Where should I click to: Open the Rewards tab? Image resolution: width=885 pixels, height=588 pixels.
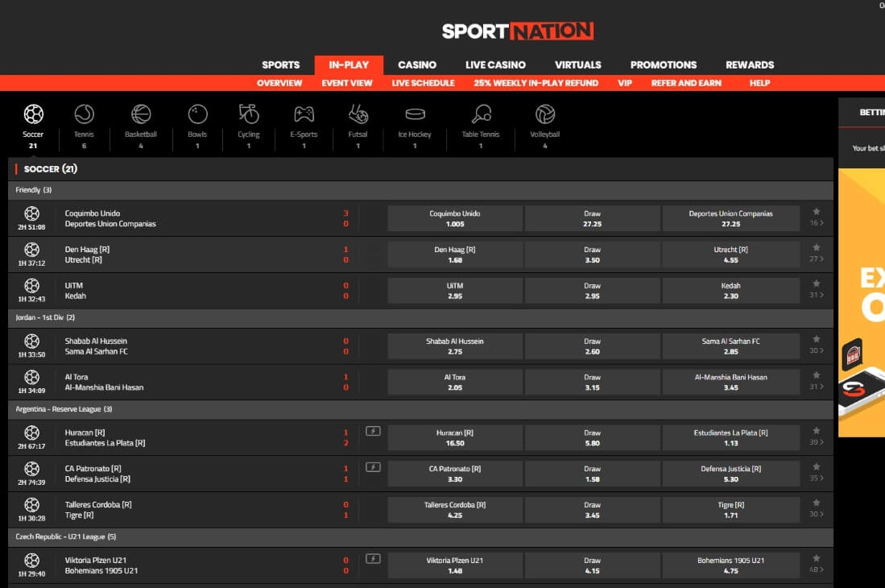click(750, 65)
